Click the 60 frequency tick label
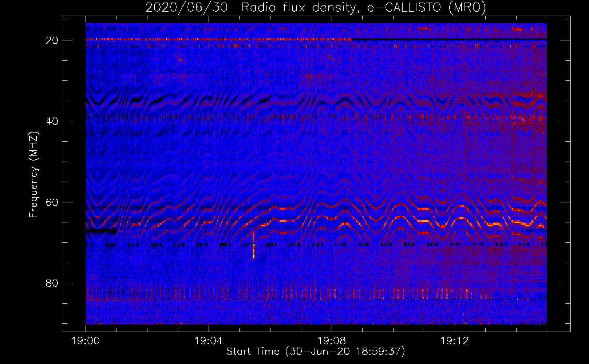The image size is (589, 364). click(x=52, y=202)
